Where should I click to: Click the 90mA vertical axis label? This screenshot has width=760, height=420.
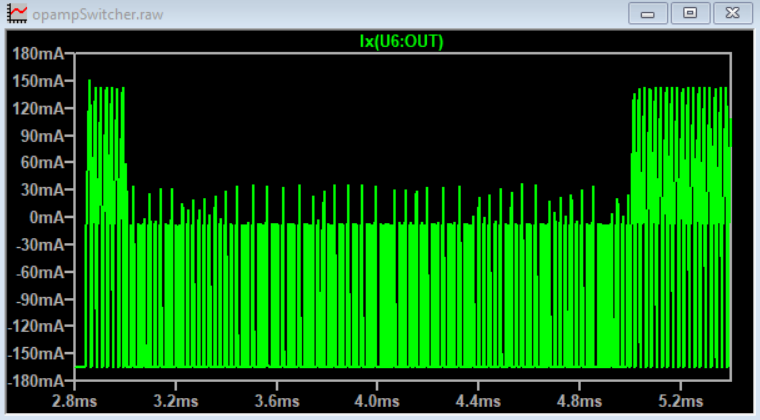[x=42, y=136]
